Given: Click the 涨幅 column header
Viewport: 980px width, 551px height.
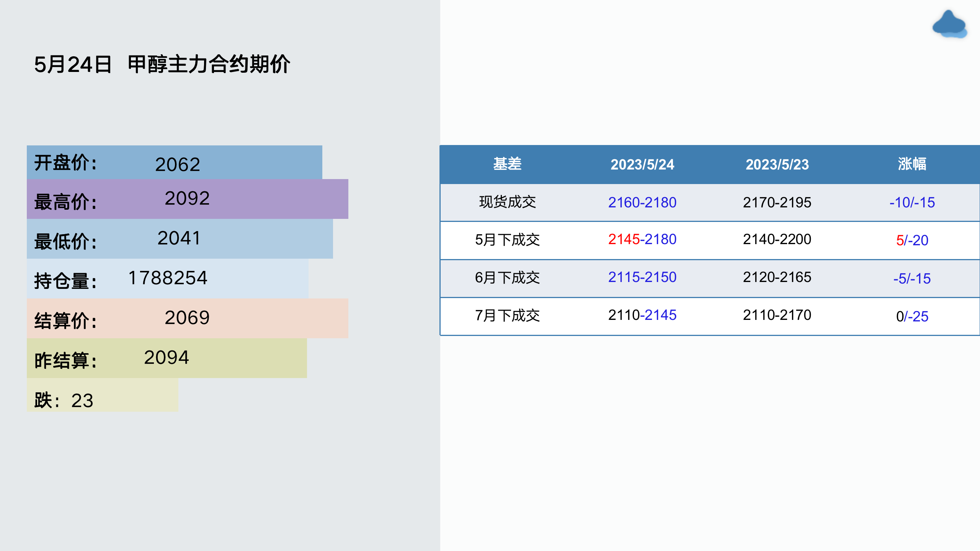Looking at the screenshot, I should pos(912,164).
